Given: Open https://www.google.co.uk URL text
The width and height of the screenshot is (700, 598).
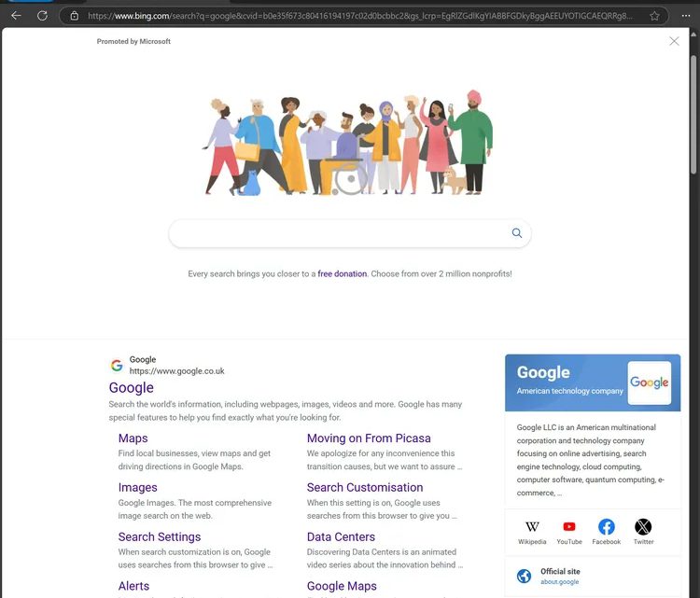Looking at the screenshot, I should tap(176, 371).
